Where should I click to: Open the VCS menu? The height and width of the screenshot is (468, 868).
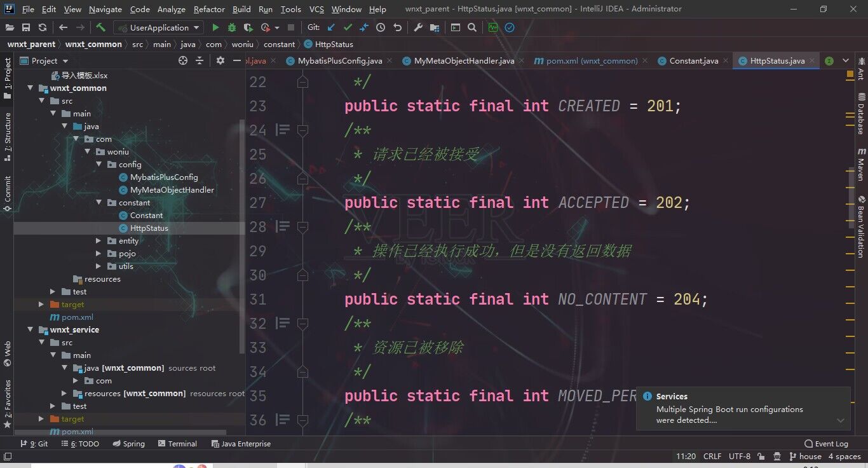[x=316, y=9]
